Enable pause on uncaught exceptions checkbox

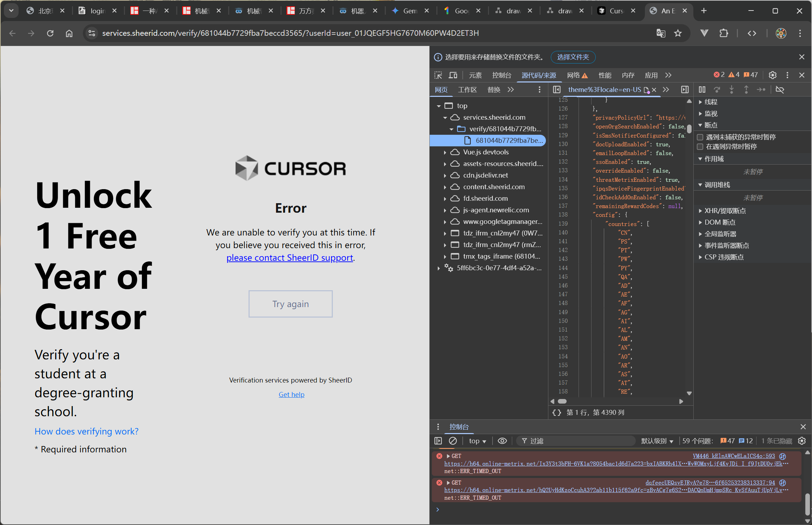point(700,137)
